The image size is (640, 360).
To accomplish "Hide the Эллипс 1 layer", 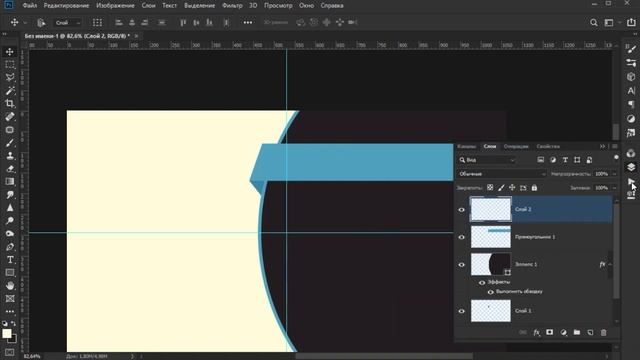I will click(x=462, y=264).
